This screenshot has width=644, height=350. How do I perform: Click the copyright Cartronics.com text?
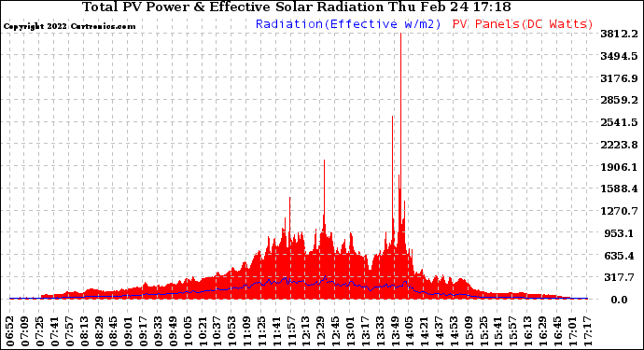tap(69, 26)
